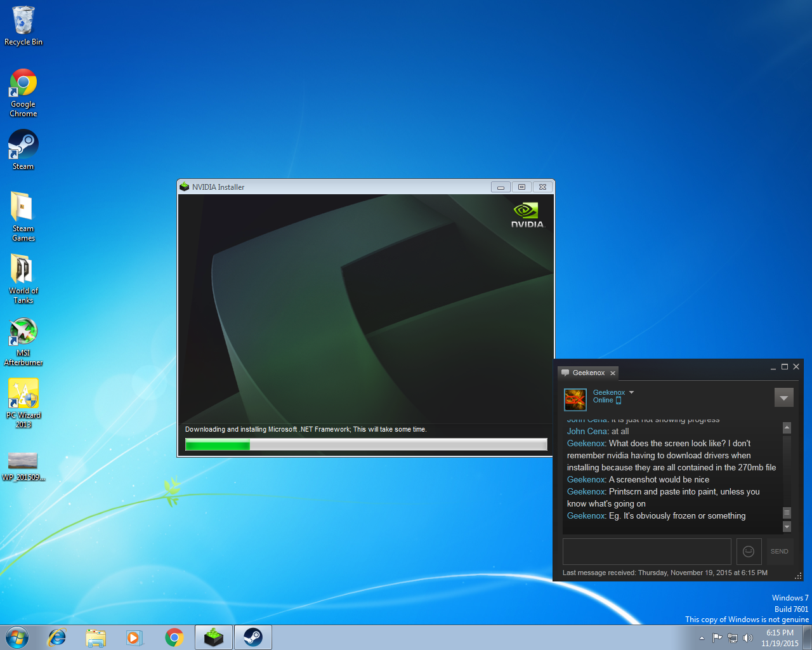Select the Steam Games folder icon
The width and height of the screenshot is (812, 650).
(x=23, y=216)
